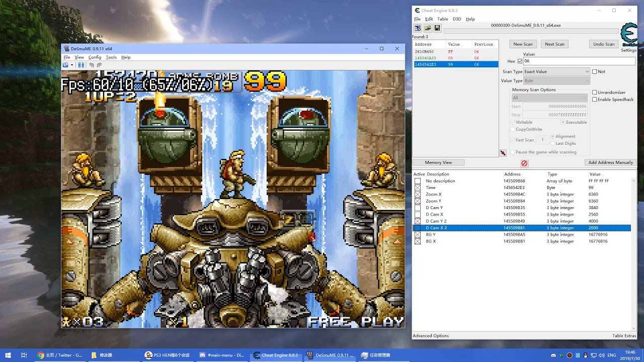This screenshot has height=362, width=644.
Task: Click DeSmuME rotate left toolbar icon
Action: click(91, 65)
